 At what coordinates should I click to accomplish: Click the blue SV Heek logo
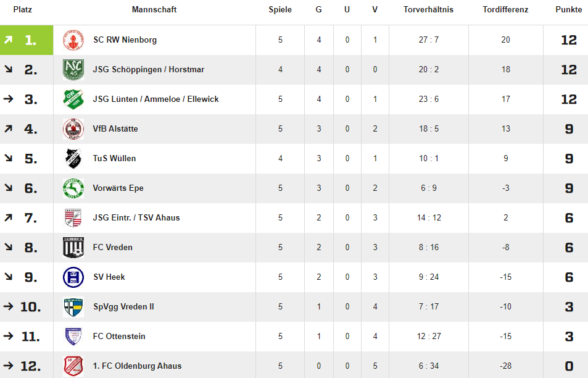click(x=73, y=277)
